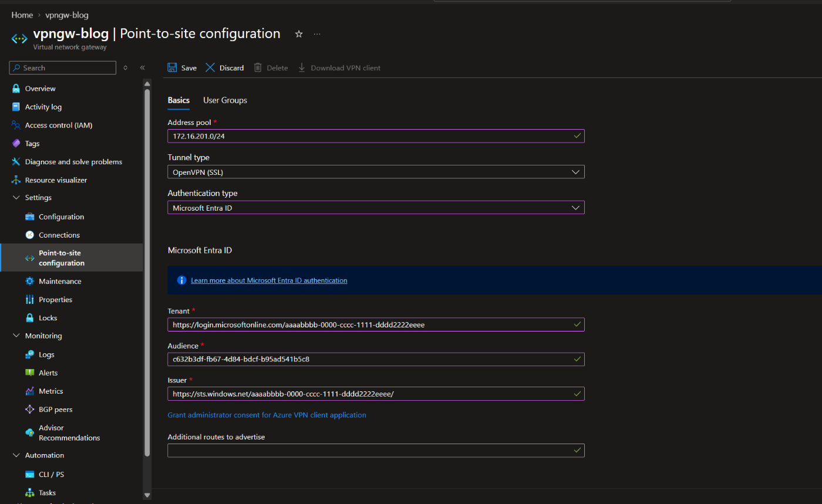The image size is (822, 504).
Task: Open the Authentication type dropdown
Action: pos(376,207)
